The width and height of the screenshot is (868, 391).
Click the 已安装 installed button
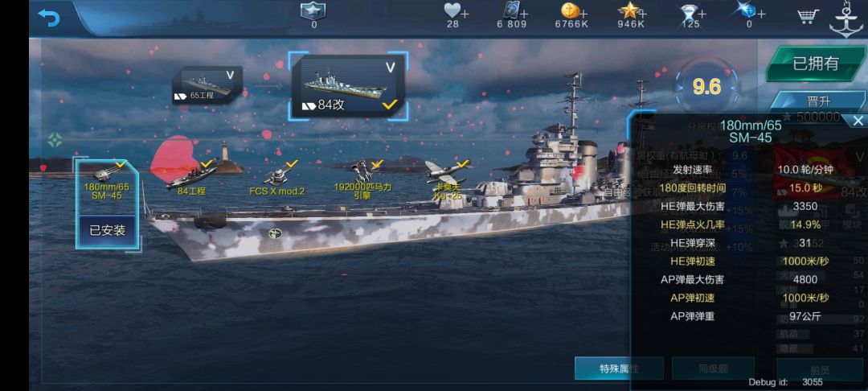[108, 230]
